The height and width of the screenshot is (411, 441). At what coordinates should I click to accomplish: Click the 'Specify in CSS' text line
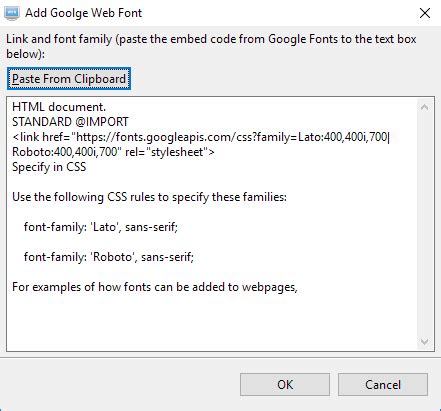(49, 167)
